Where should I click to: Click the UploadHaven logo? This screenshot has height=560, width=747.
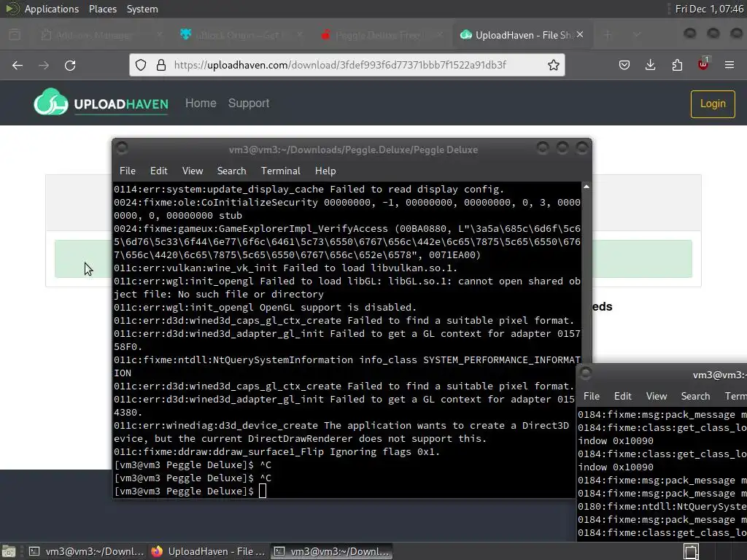click(x=101, y=102)
